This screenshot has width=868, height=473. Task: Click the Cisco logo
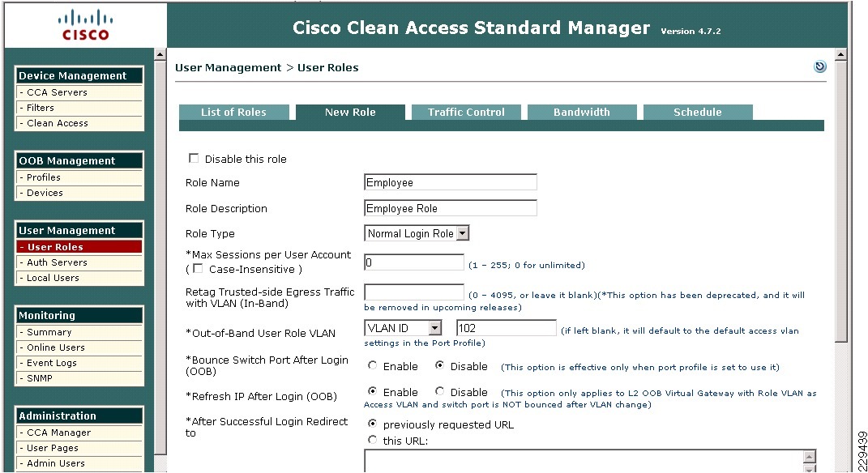tap(85, 24)
